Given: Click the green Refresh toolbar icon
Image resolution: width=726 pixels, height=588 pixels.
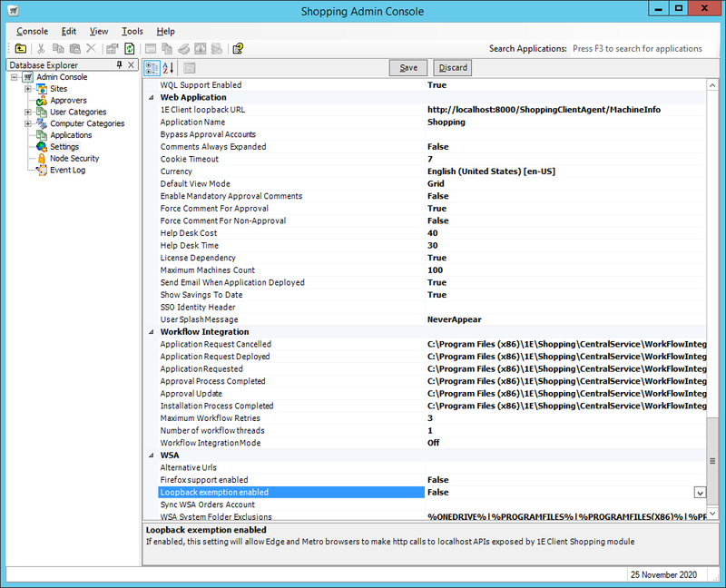Looking at the screenshot, I should [129, 49].
